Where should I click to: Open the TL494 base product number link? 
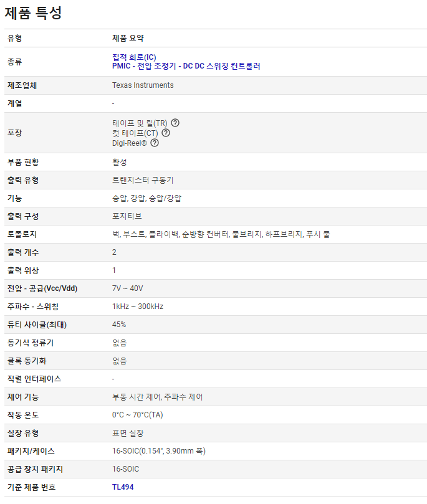[x=123, y=487]
